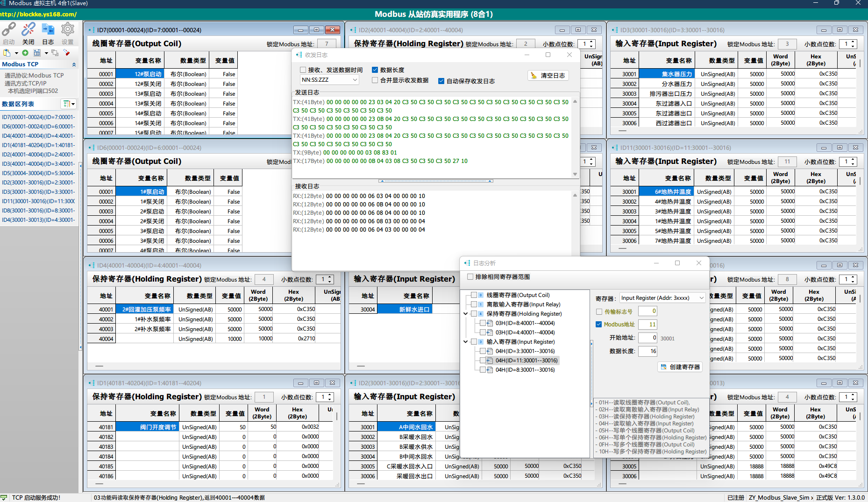Click the 关闭 (disconnect) broken-chain icon

pos(28,29)
